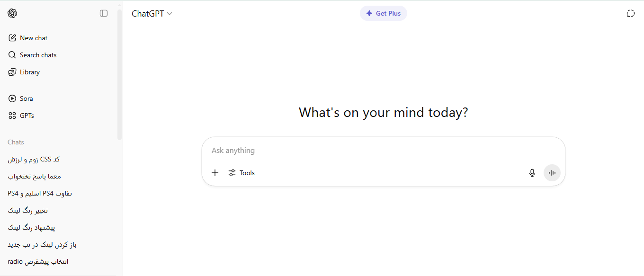644x276 pixels.
Task: Click the Get Plus upgrade button
Action: [x=383, y=13]
